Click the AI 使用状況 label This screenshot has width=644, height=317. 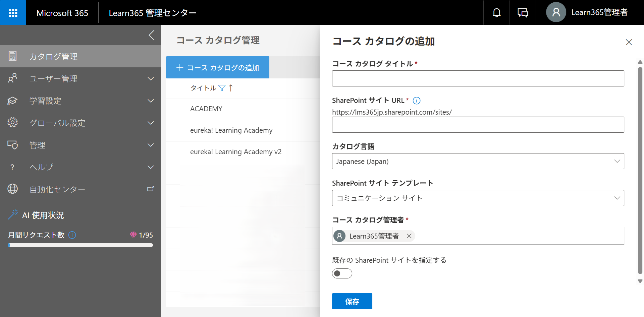coord(43,215)
